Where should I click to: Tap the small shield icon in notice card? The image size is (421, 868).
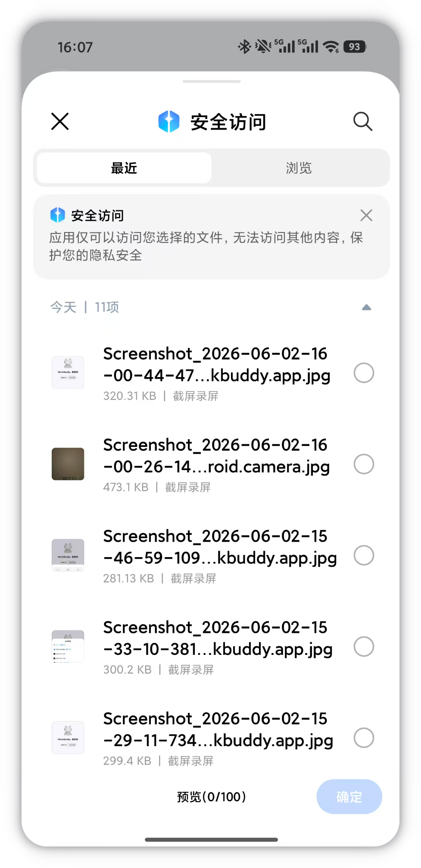[57, 215]
